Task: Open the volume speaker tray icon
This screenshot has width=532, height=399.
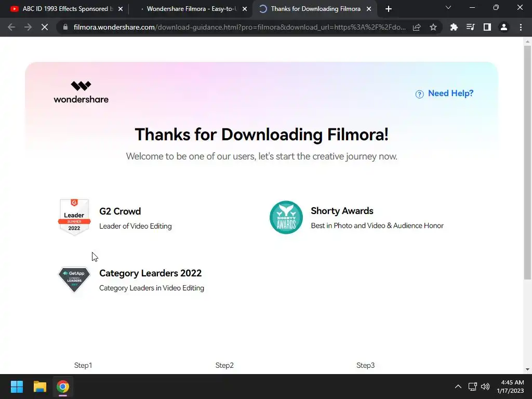Action: point(485,387)
